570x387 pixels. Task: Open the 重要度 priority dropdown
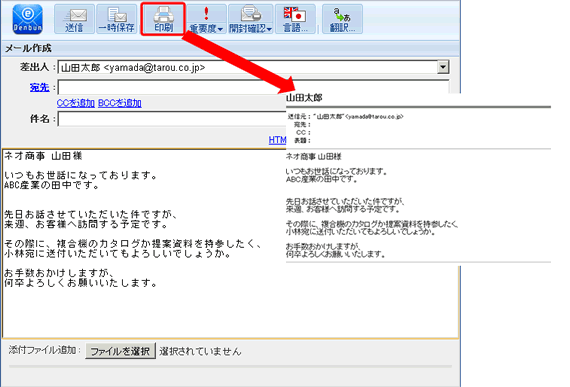tap(206, 19)
